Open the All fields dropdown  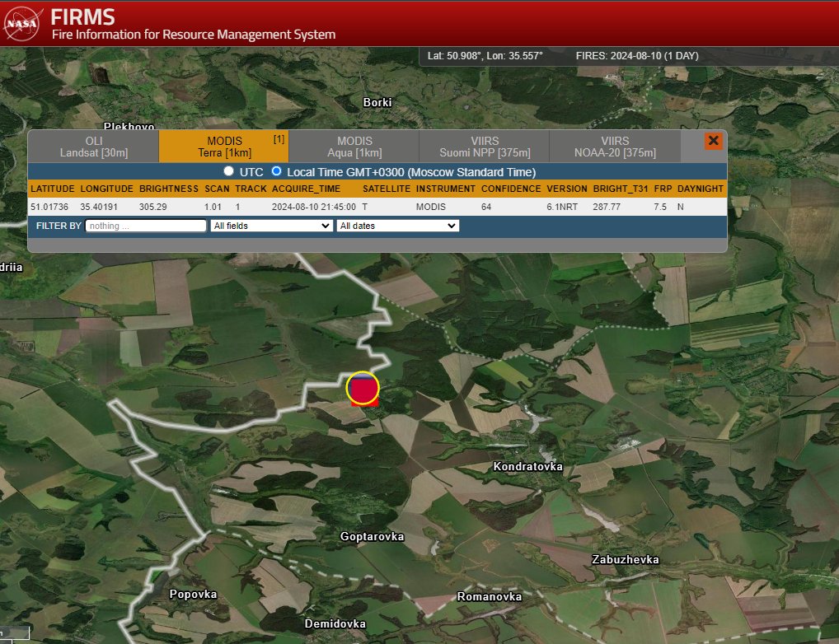[271, 226]
